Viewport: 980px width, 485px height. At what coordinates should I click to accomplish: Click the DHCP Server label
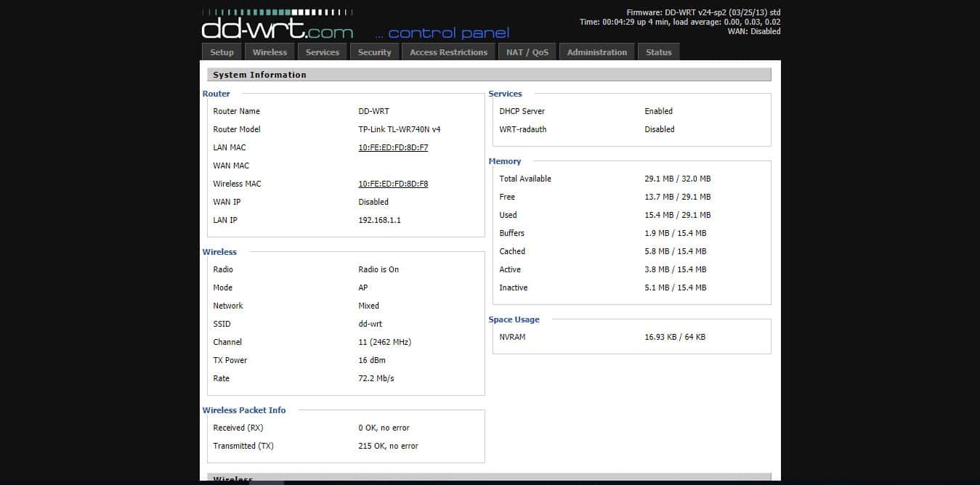[522, 111]
